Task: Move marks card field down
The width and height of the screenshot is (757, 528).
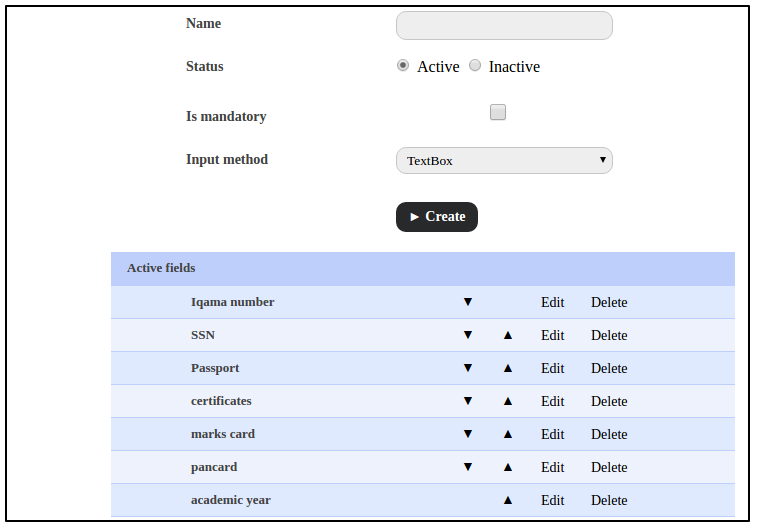Action: coord(467,434)
